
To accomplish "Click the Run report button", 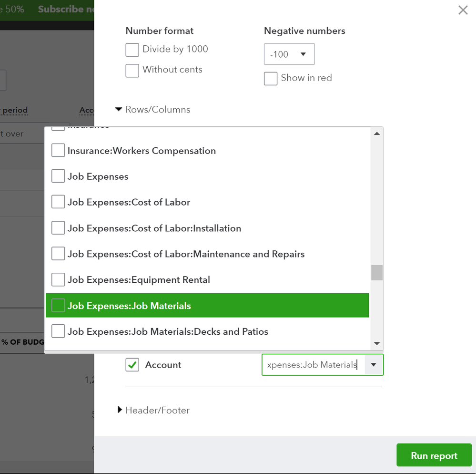I will pyautogui.click(x=434, y=456).
